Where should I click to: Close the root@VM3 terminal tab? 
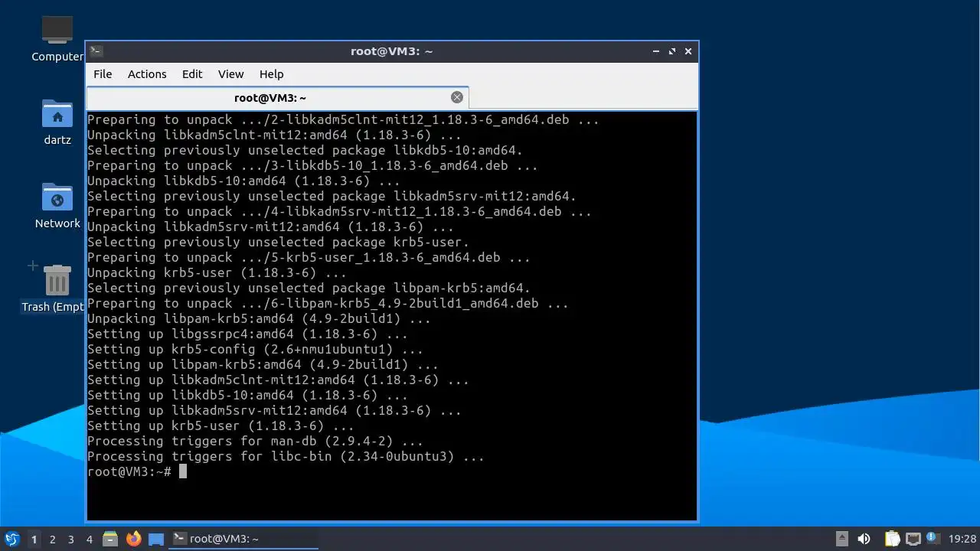(457, 97)
